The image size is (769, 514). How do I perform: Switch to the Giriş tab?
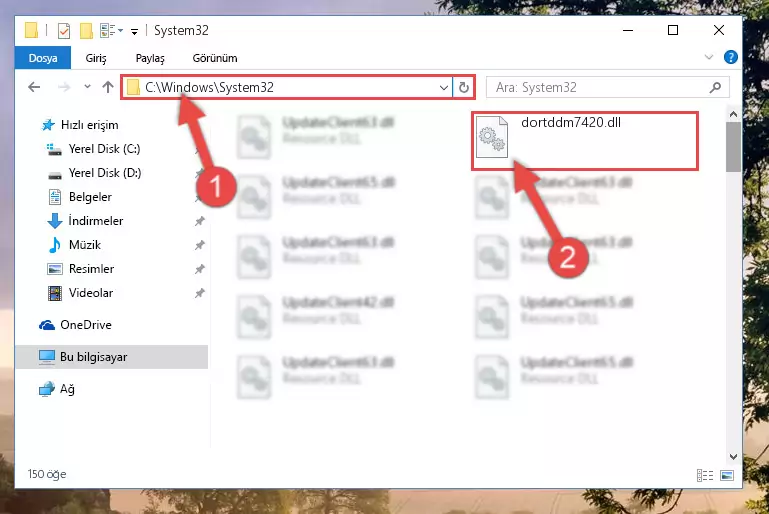coord(96,58)
